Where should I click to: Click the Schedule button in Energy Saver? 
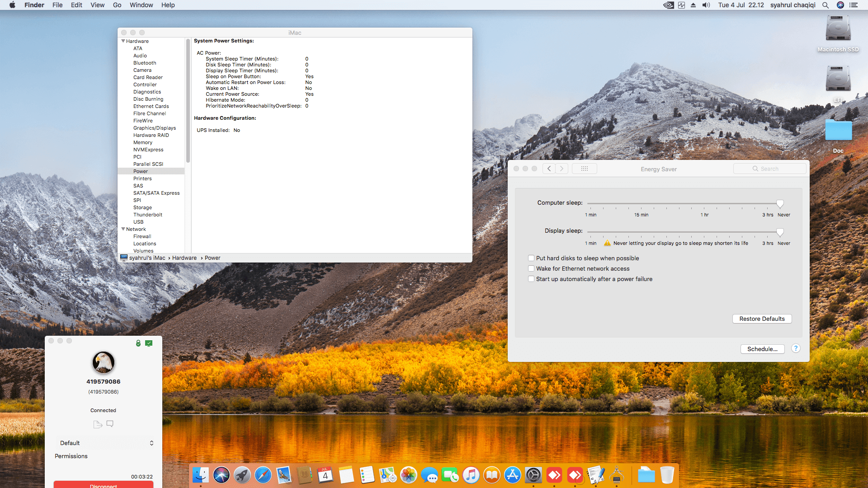(x=762, y=349)
